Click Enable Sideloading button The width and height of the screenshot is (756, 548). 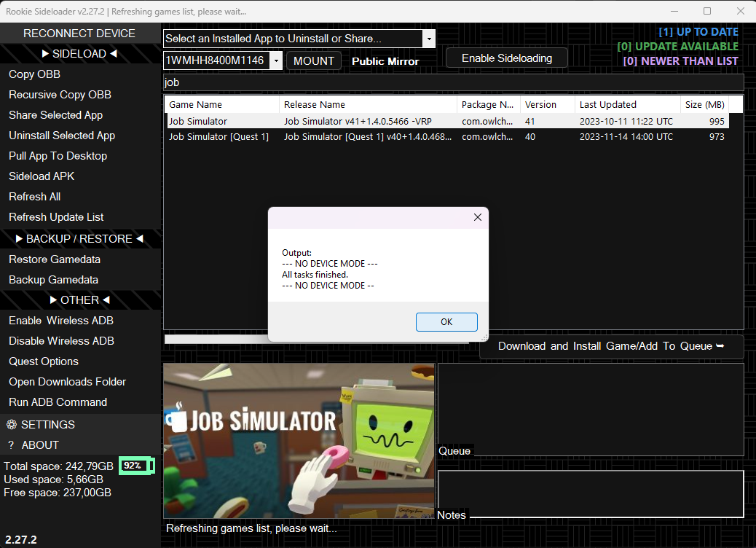coord(507,58)
